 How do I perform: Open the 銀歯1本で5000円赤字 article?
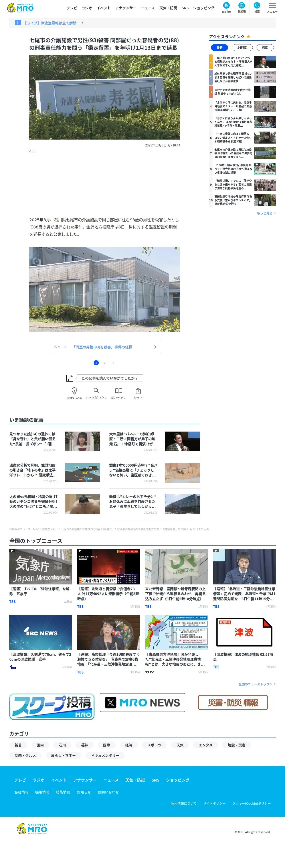[154, 473]
